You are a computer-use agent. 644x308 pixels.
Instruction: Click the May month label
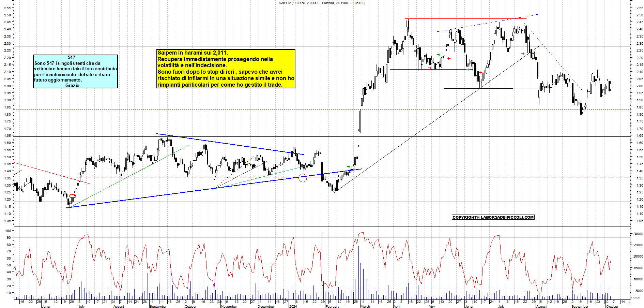tap(432, 306)
